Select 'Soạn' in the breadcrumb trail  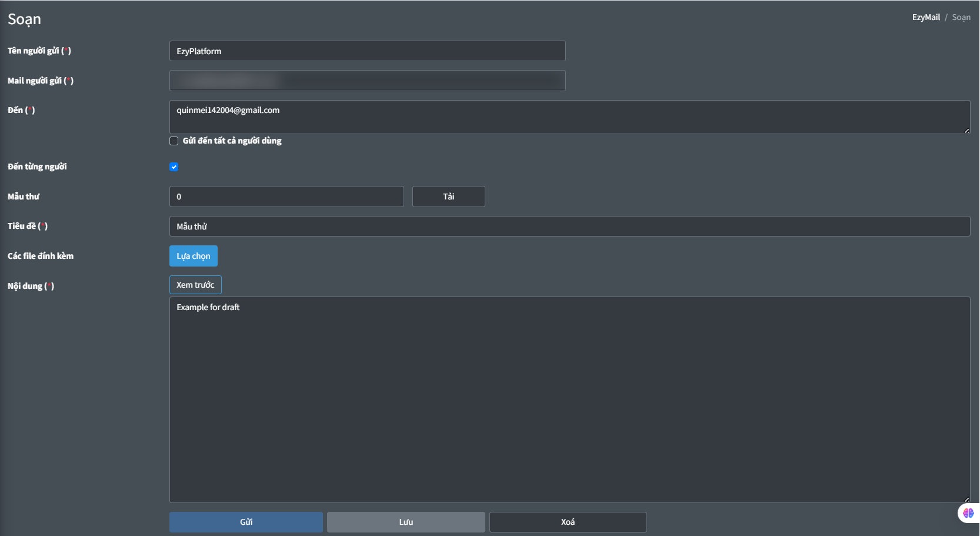coord(961,16)
